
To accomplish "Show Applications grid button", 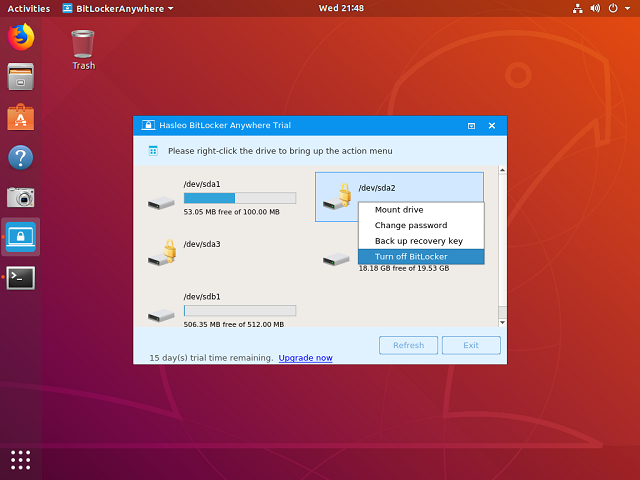I will pyautogui.click(x=21, y=460).
